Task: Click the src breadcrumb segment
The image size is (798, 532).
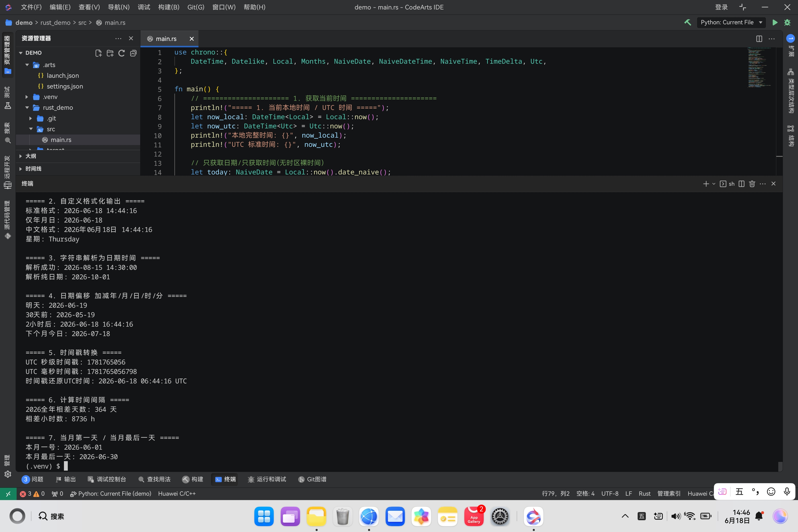Action: click(x=82, y=23)
